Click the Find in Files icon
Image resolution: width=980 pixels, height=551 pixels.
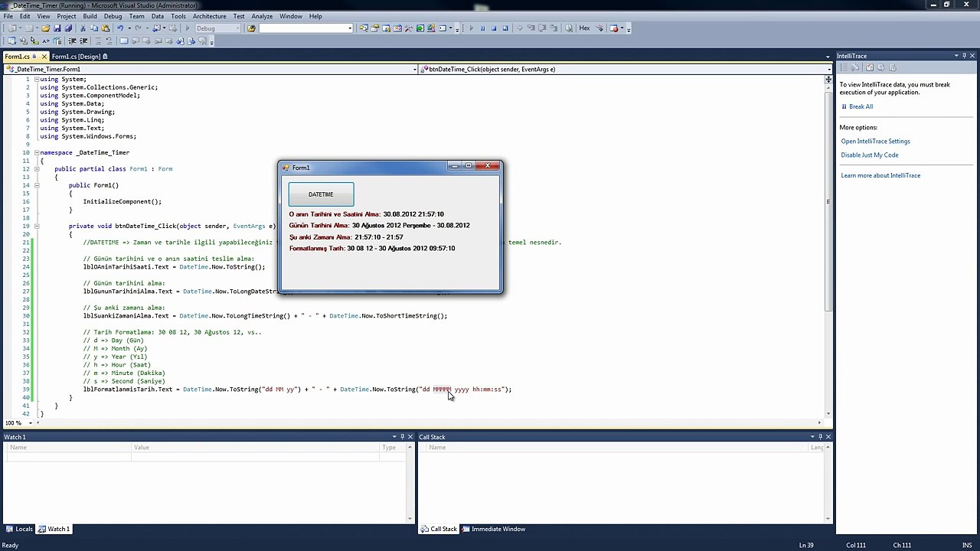click(251, 28)
